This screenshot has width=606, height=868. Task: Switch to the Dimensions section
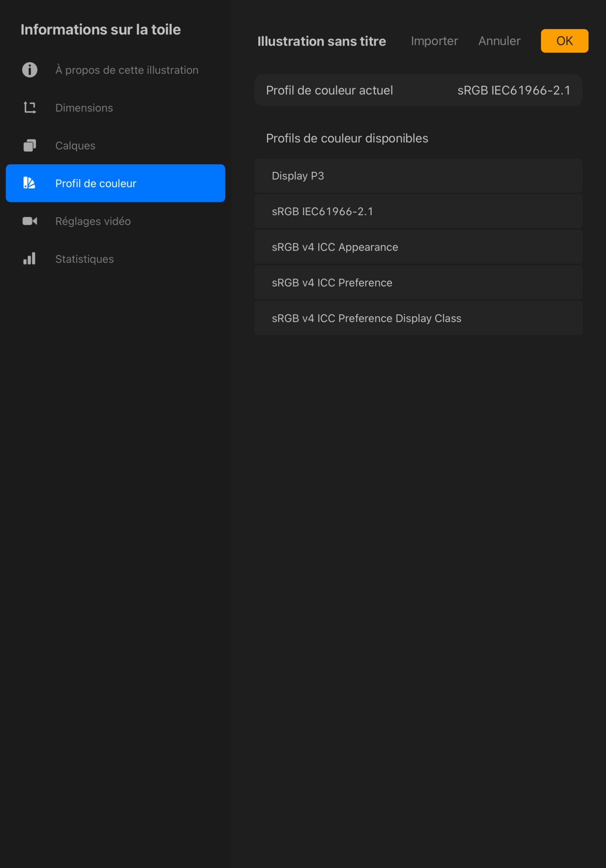pos(84,108)
